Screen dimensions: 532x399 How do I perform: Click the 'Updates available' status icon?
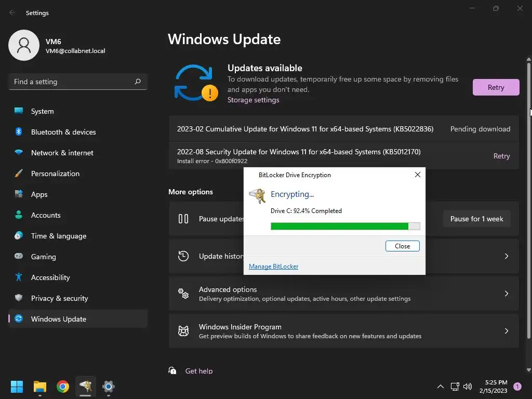[196, 83]
